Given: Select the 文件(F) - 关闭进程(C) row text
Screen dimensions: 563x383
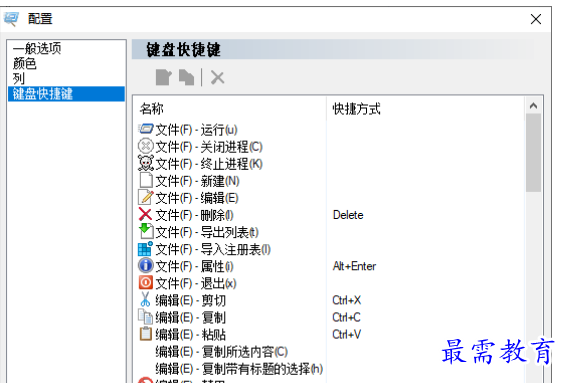Looking at the screenshot, I should tap(209, 147).
